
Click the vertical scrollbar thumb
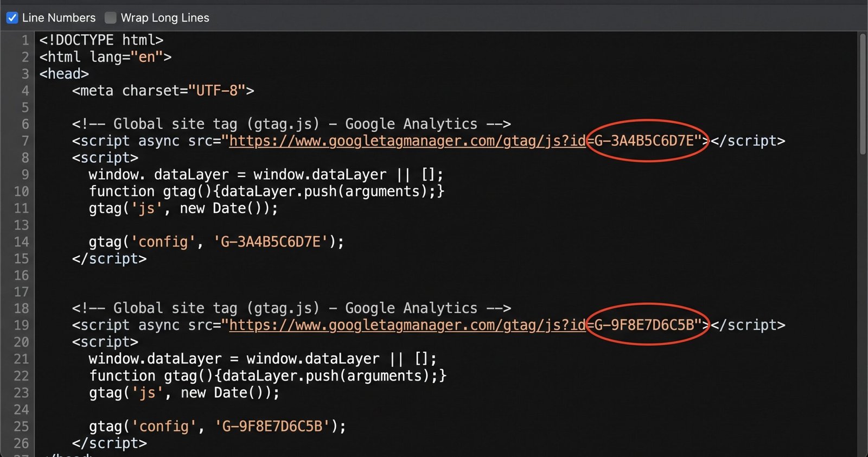(863, 94)
